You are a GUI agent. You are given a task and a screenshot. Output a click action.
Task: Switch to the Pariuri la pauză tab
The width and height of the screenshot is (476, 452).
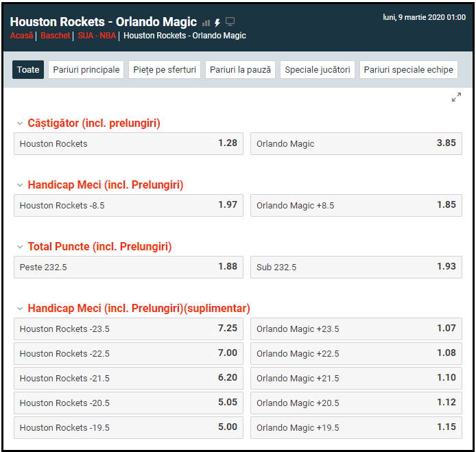240,69
